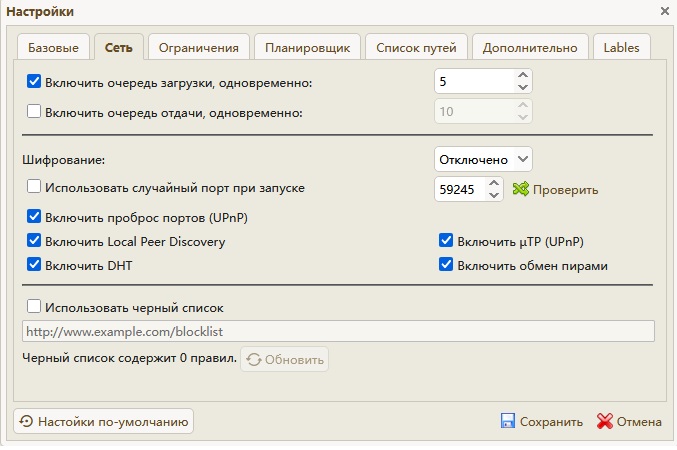Disable Включить DHT checkbox
This screenshot has width=677, height=450.
pos(34,264)
